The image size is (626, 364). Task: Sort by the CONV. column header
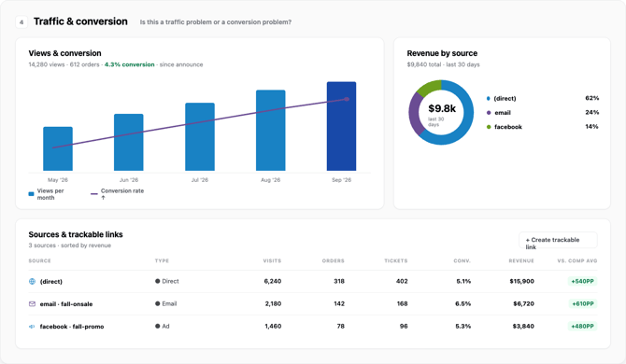coord(462,260)
